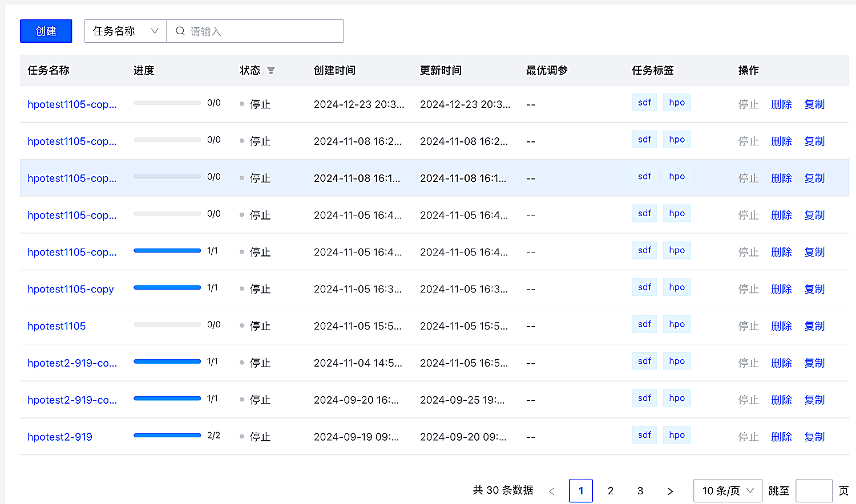856x504 pixels.
Task: Open the hpotest2-919 task link
Action: point(60,437)
